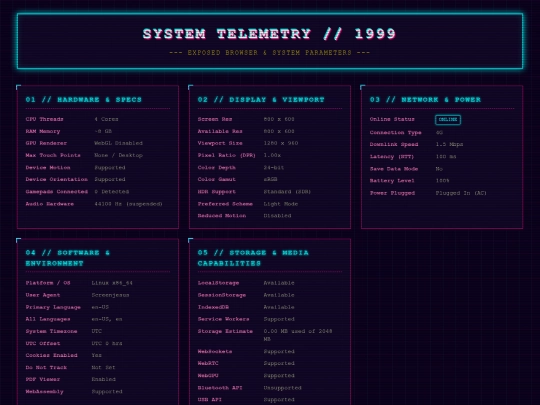Click the 'IndexedDB' label
This screenshot has width=540, height=405.
(213, 307)
